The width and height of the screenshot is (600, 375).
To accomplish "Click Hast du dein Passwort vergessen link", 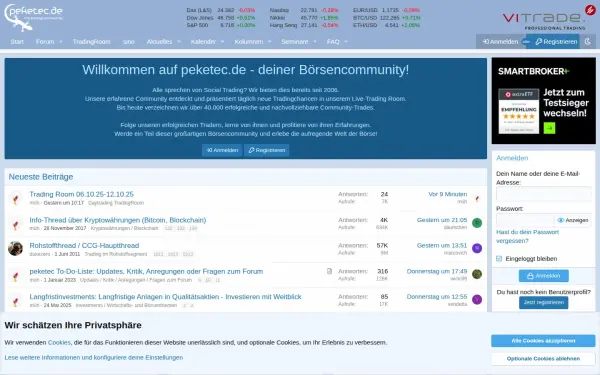I will tap(527, 236).
